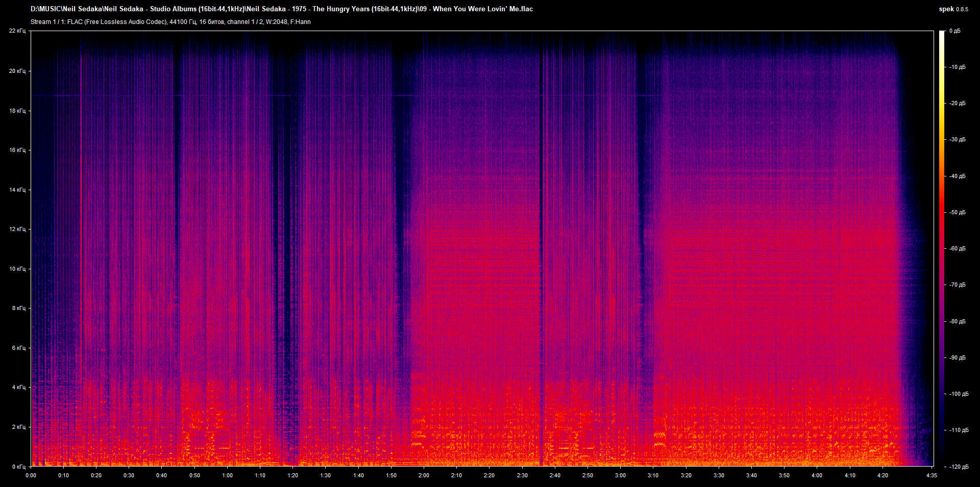The image size is (980, 487).
Task: Click the stream info line 'Stream 1 / 1: FLAC'
Action: [170, 22]
